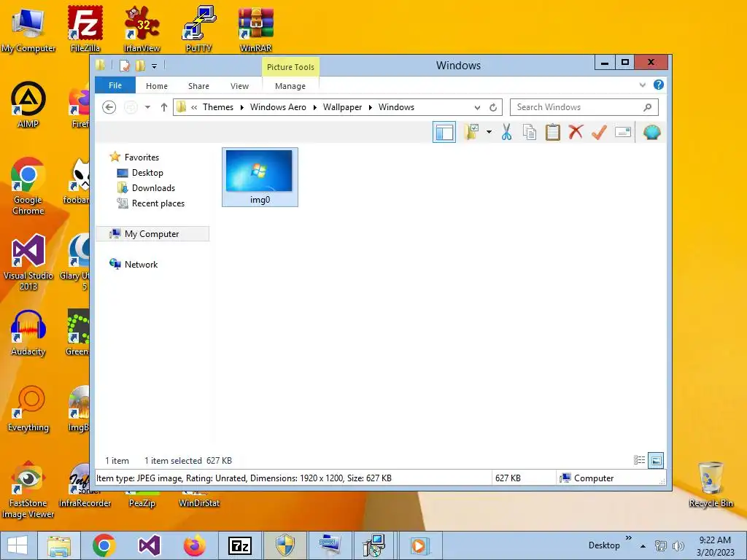Open the View ribbon tab
Screen dimensions: 747x560
(x=239, y=86)
